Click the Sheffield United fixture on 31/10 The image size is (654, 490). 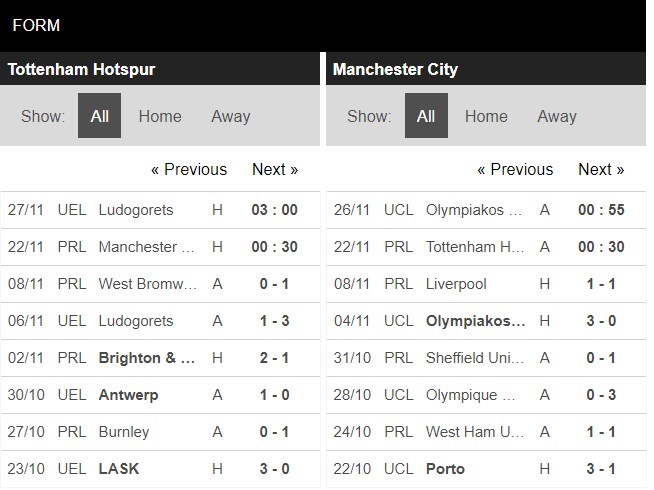[473, 358]
